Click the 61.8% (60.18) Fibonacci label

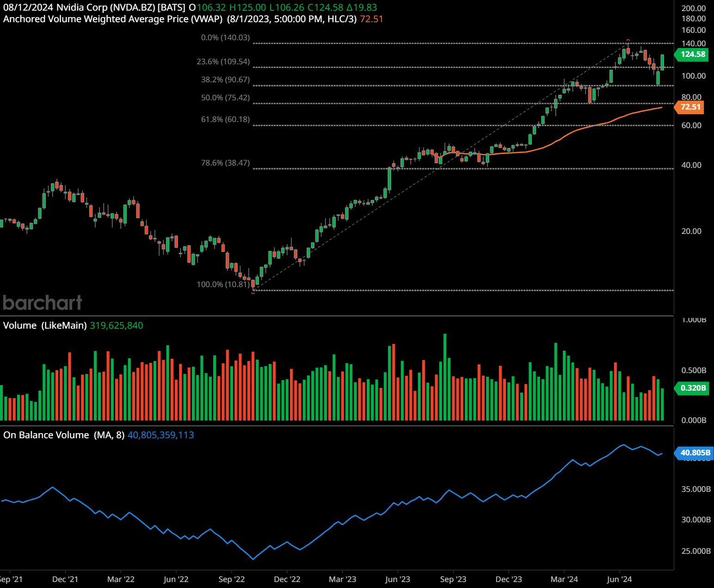(x=225, y=119)
